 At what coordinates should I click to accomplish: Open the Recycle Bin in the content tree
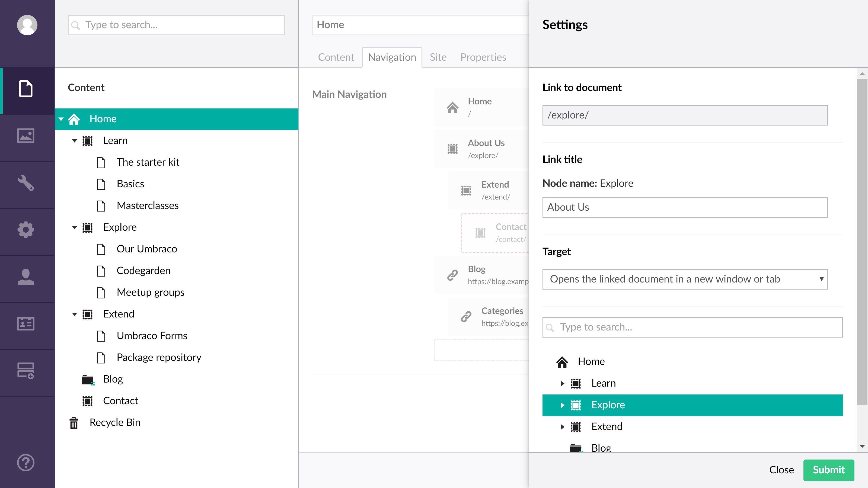tap(114, 422)
